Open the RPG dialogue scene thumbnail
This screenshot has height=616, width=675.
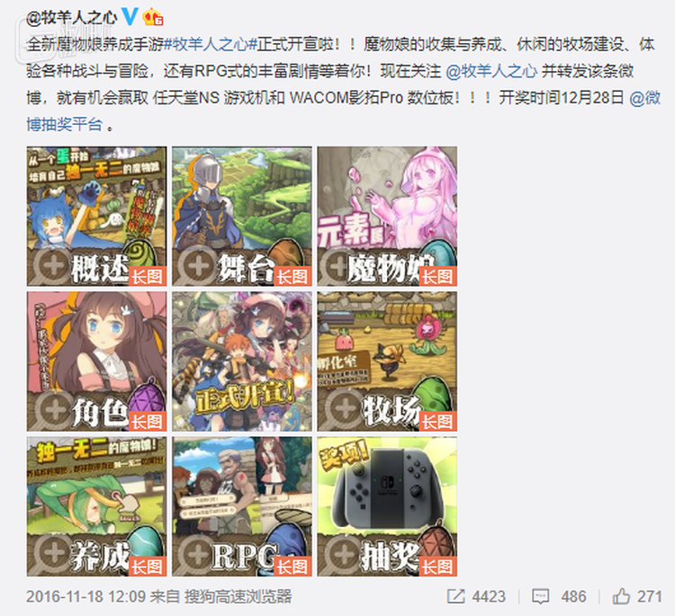(x=242, y=506)
